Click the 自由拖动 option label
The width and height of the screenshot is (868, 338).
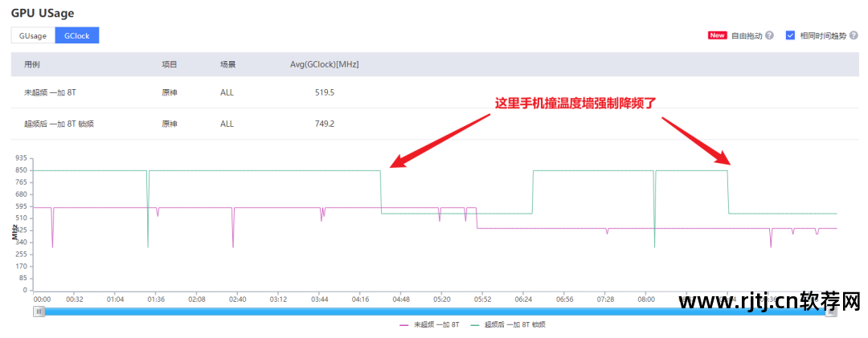(747, 35)
